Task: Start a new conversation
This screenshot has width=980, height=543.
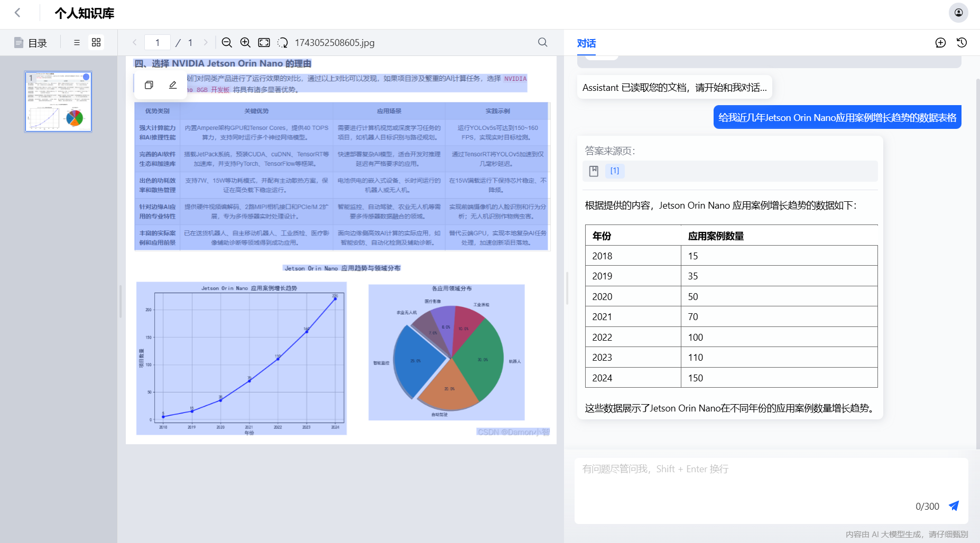Action: tap(940, 43)
